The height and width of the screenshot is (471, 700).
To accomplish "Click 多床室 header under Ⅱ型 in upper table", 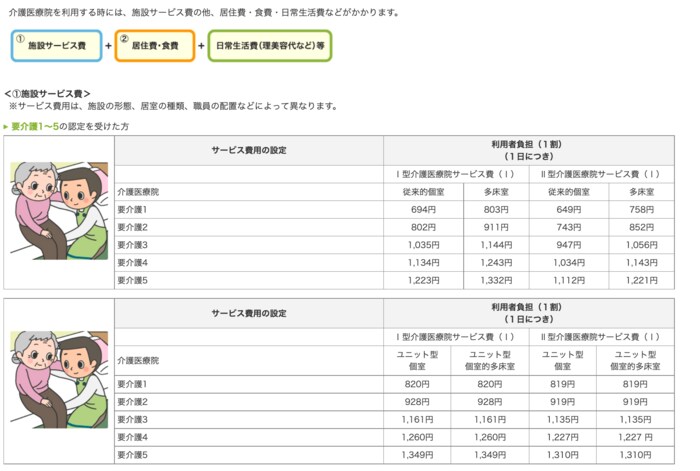I will (642, 191).
